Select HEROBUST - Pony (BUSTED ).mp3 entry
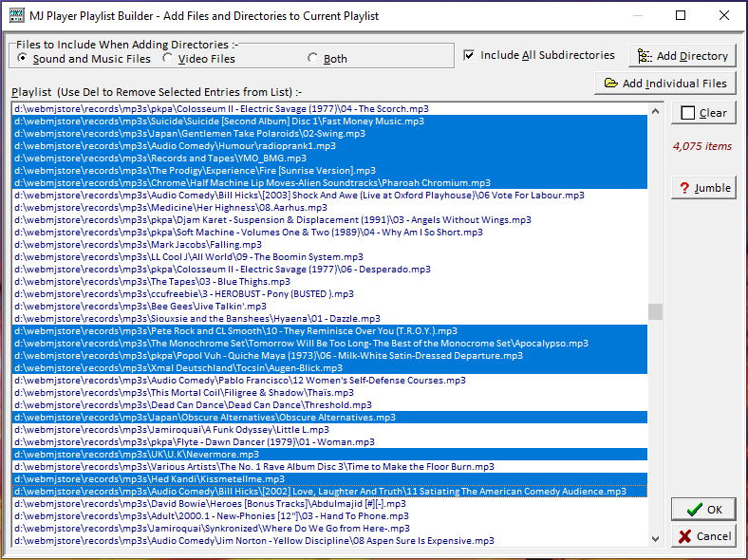Screen dimensions: 748x560 (x=329, y=294)
